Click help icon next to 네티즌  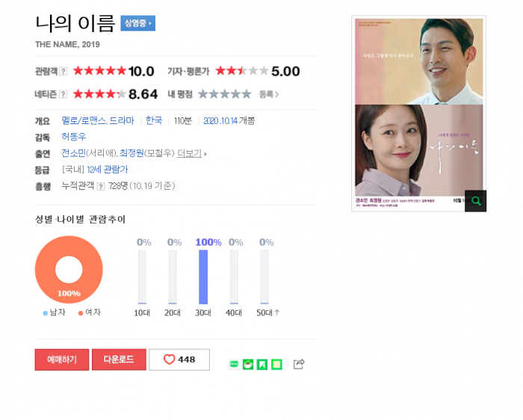pyautogui.click(x=63, y=94)
